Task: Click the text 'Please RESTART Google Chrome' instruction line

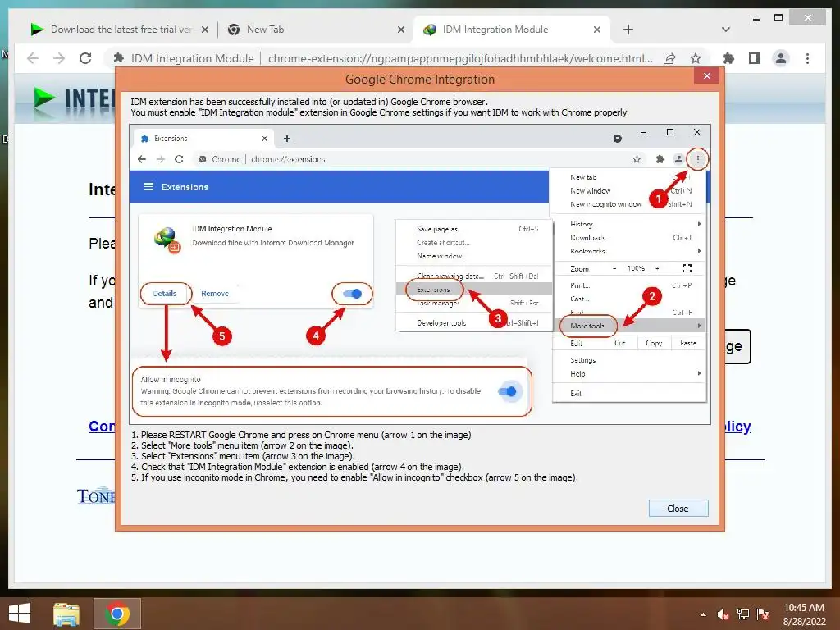Action: 300,435
